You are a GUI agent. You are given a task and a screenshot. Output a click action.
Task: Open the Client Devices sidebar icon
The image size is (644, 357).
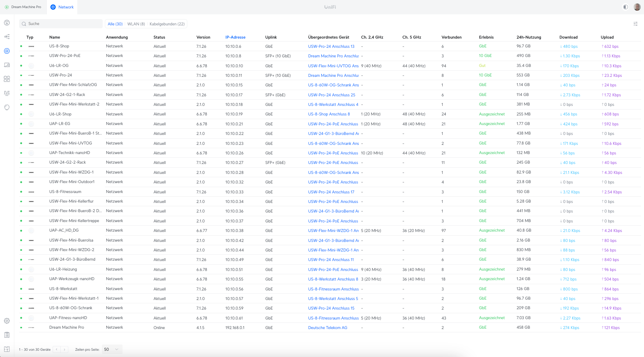point(7,65)
